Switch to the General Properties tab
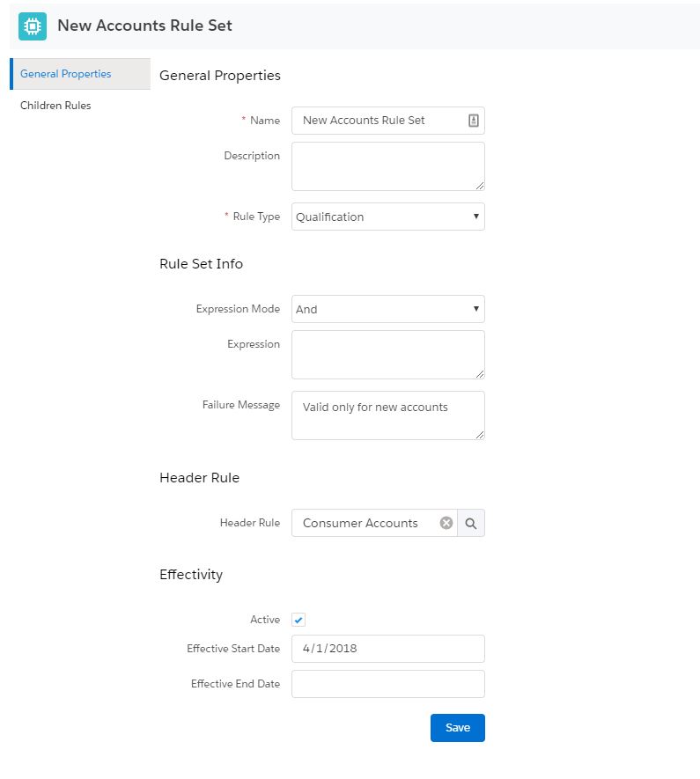This screenshot has width=700, height=779. click(80, 74)
